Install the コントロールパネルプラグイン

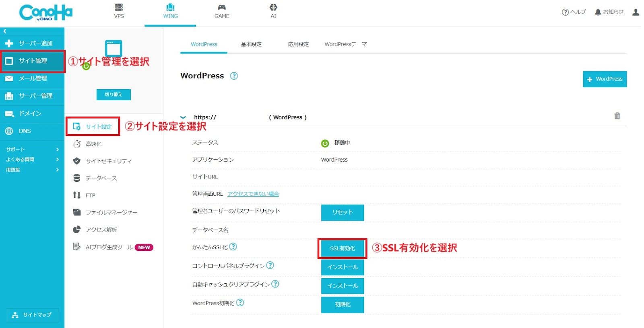[x=343, y=267]
